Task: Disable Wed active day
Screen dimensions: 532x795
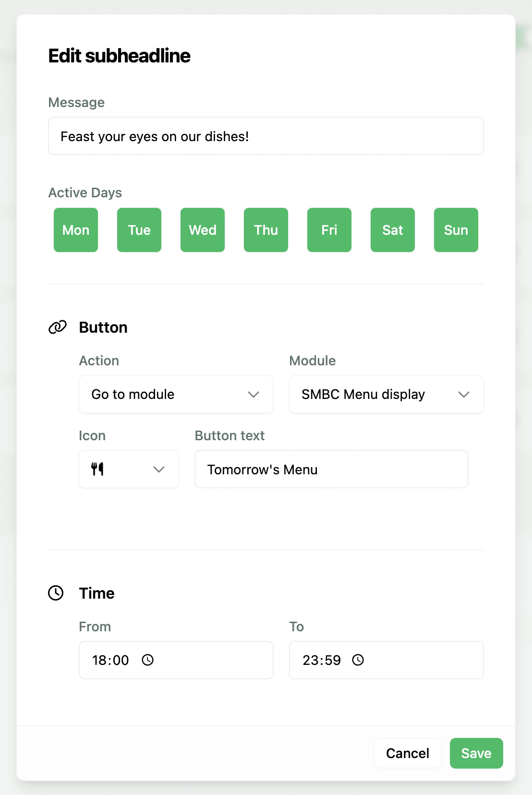Action: 203,230
